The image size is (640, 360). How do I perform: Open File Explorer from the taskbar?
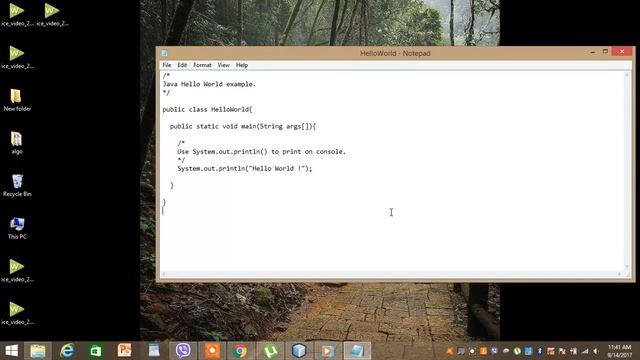[x=38, y=351]
